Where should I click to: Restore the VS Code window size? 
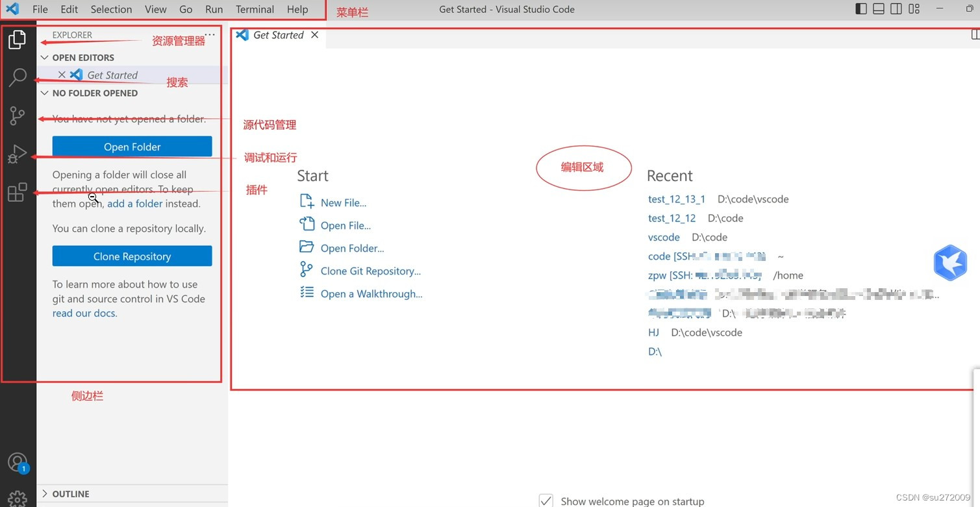click(971, 9)
